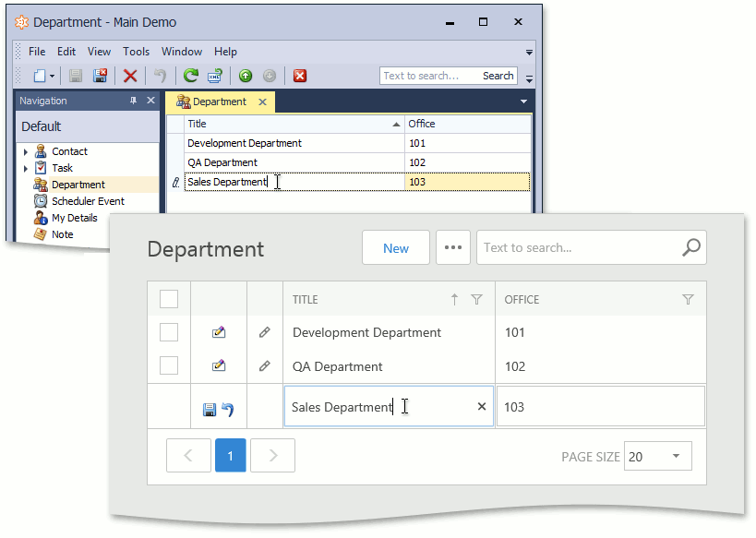The image size is (756, 538).
Task: Open the Tools menu
Action: [137, 52]
